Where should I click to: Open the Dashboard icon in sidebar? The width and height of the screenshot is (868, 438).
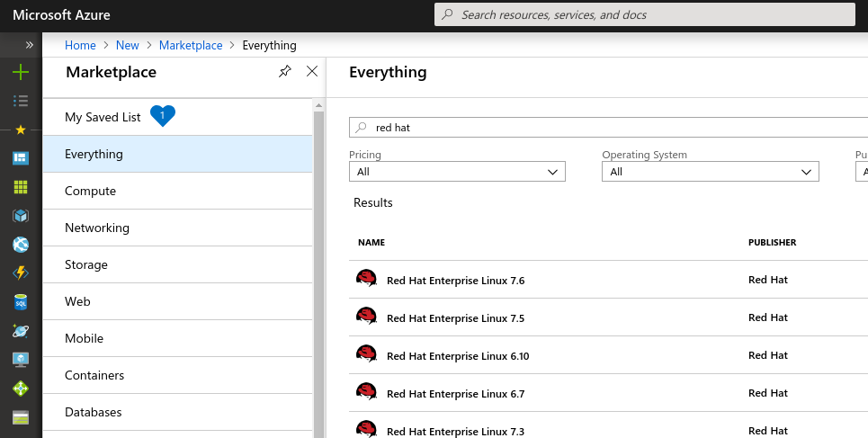click(x=21, y=158)
